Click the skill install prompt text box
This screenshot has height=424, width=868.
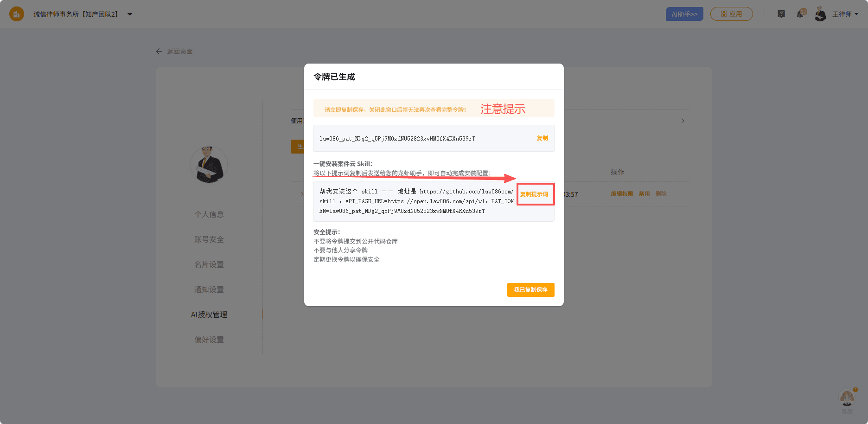point(434,201)
